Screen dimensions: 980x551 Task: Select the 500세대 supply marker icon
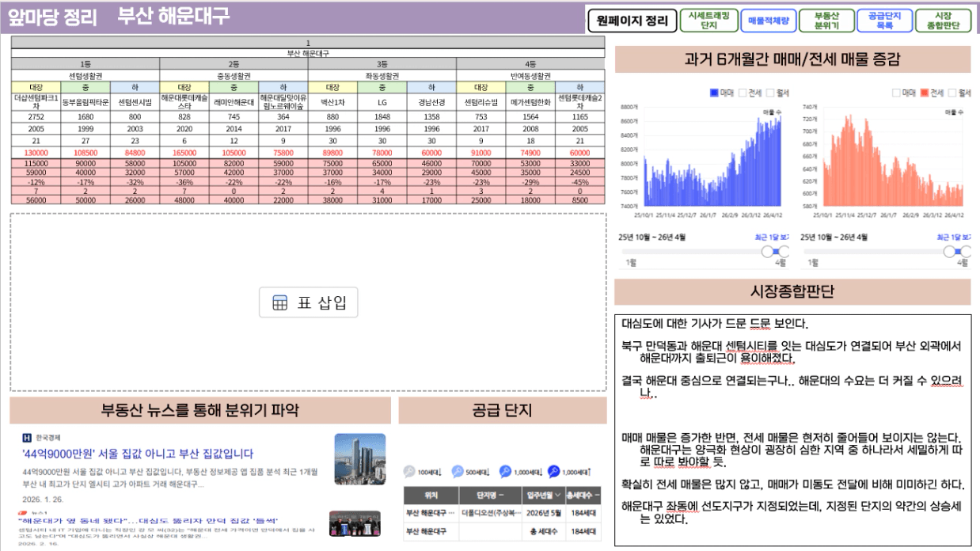click(x=458, y=472)
